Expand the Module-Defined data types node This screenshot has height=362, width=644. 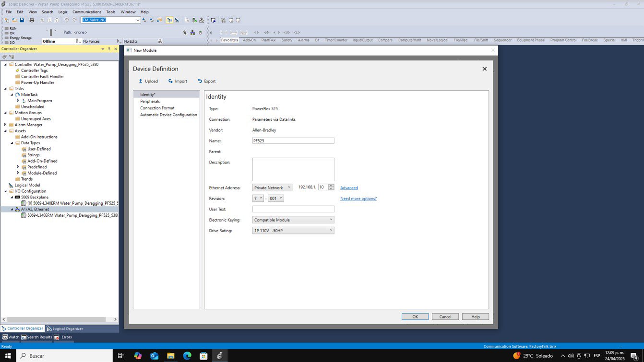(18, 173)
